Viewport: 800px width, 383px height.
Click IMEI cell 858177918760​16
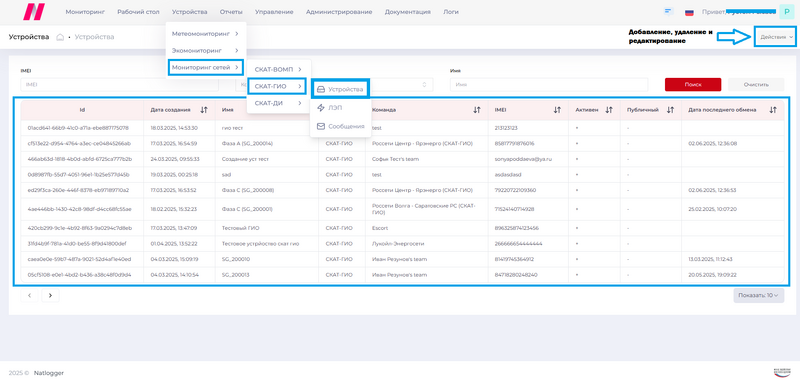514,143
